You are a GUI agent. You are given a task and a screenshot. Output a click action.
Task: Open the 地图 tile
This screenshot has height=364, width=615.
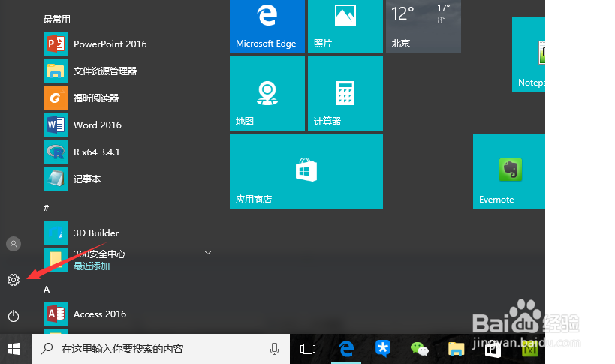click(267, 93)
